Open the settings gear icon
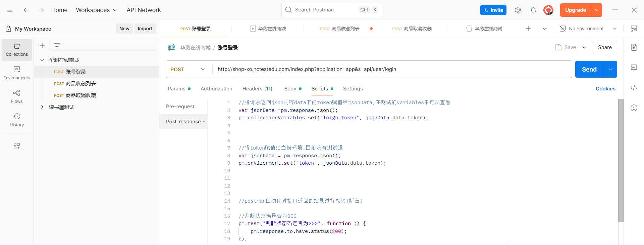 pyautogui.click(x=518, y=10)
